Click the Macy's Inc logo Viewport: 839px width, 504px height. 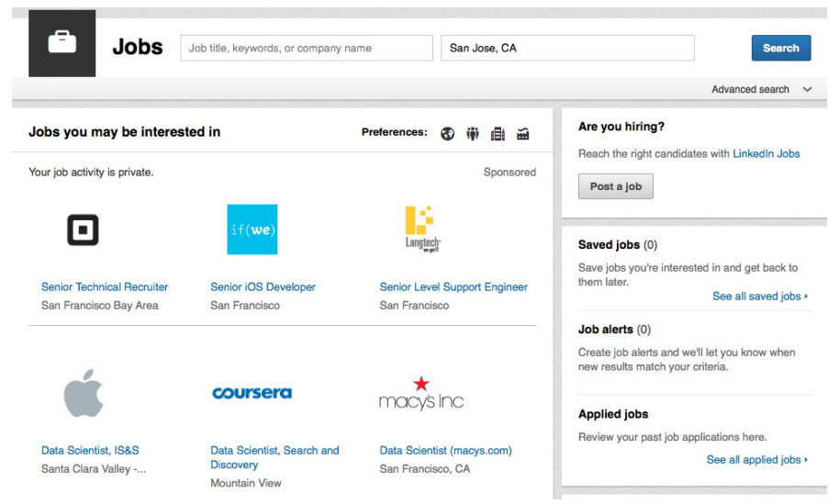(x=421, y=394)
